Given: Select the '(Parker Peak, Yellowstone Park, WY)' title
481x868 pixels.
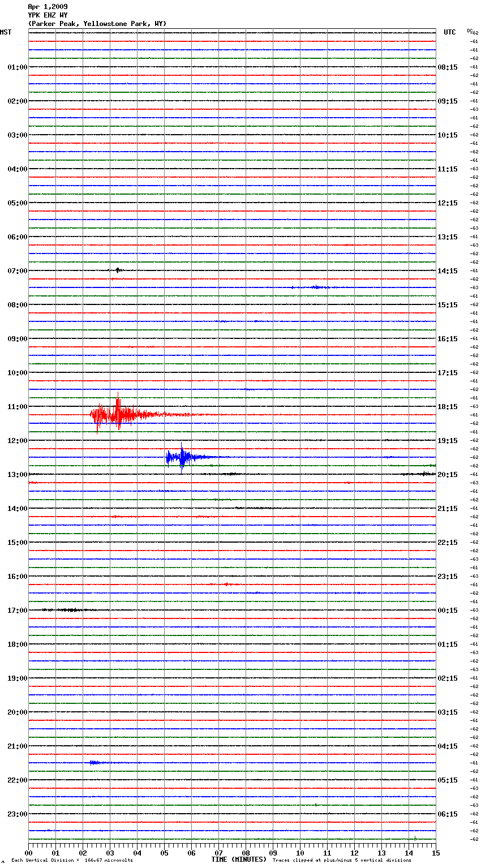Looking at the screenshot, I should click(x=97, y=24).
